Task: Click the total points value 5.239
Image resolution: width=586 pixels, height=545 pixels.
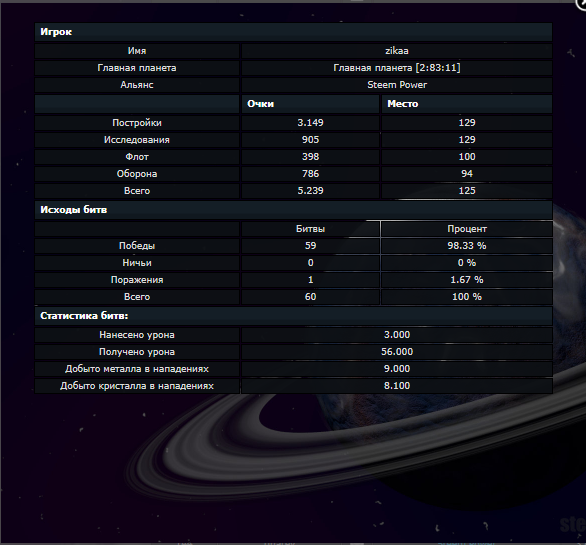Action: pos(310,191)
